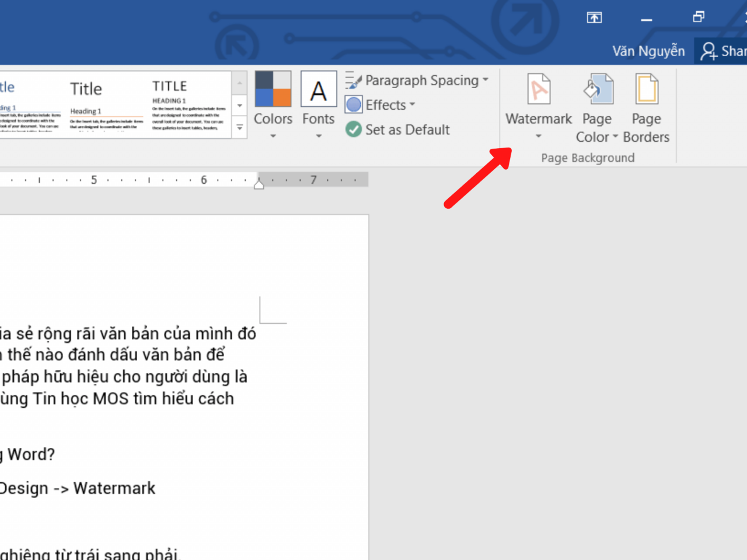
Task: Click the Watermark icon
Action: pyautogui.click(x=539, y=89)
